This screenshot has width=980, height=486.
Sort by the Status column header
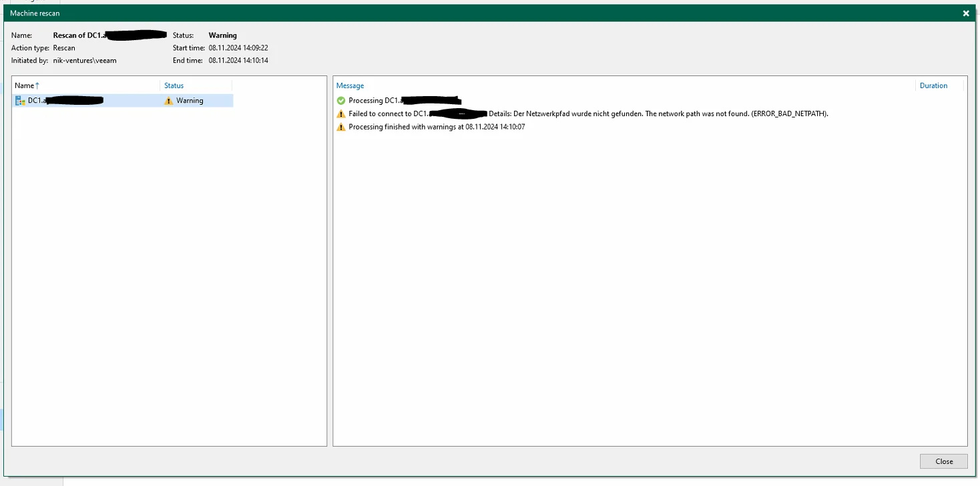tap(196, 85)
